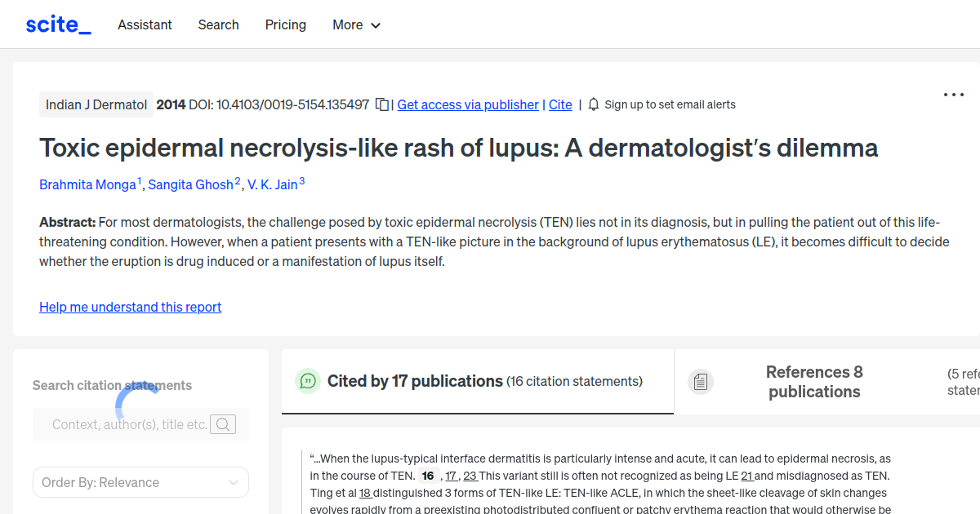Open the Cite link

coord(560,104)
